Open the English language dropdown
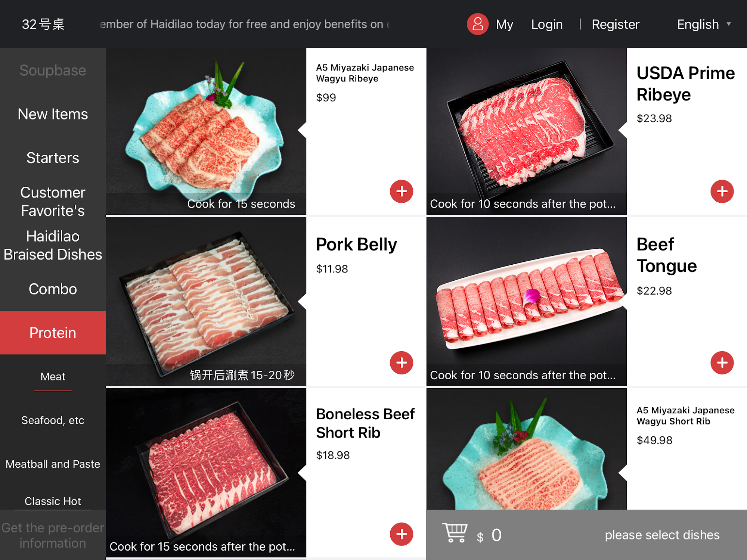This screenshot has height=560, width=747. [698, 24]
